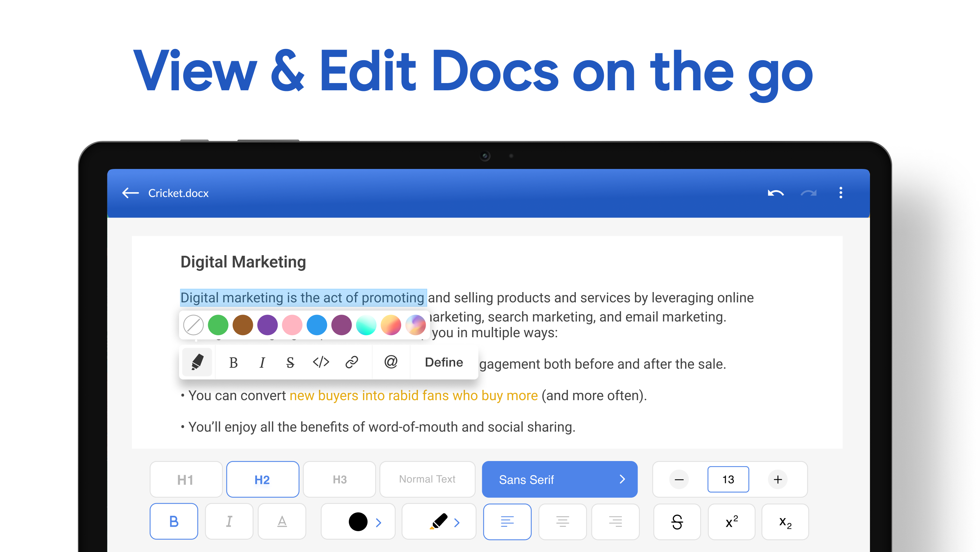Apply bold from the floating selection toolbar
Image resolution: width=980 pixels, height=552 pixels.
(233, 363)
